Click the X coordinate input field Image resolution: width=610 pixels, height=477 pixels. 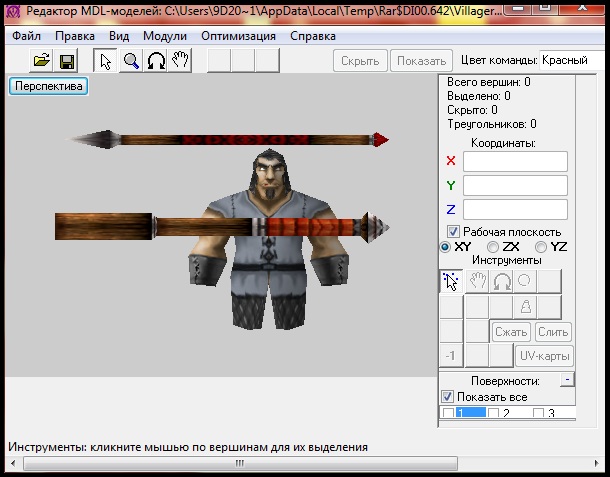515,161
